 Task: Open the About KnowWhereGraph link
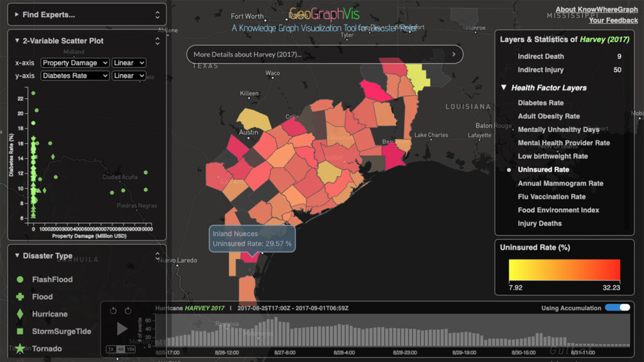tap(596, 9)
